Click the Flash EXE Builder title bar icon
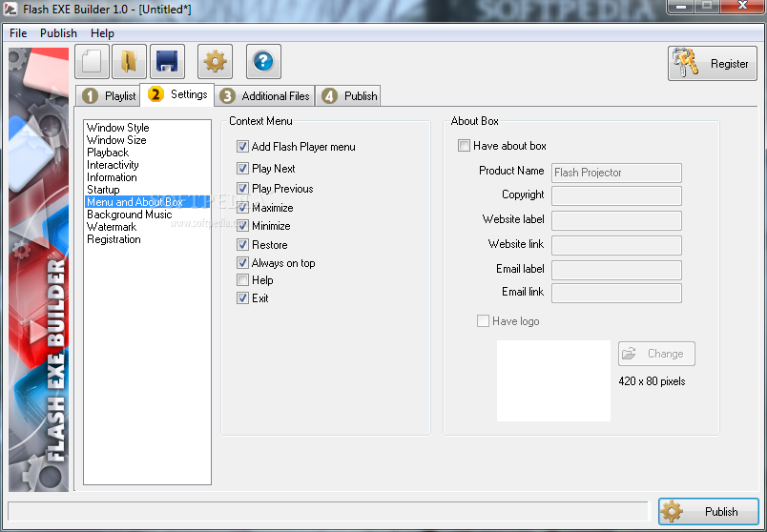 (x=10, y=9)
